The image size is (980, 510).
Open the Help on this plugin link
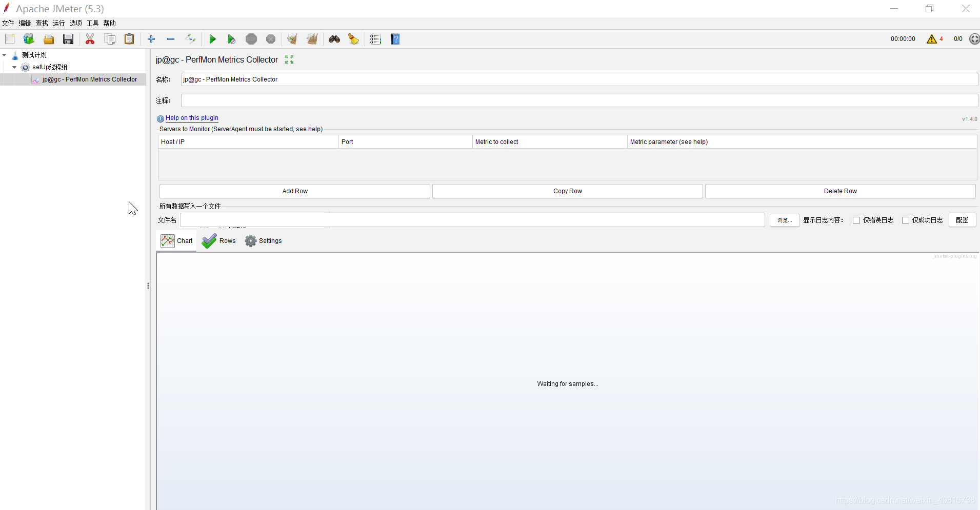pyautogui.click(x=192, y=118)
